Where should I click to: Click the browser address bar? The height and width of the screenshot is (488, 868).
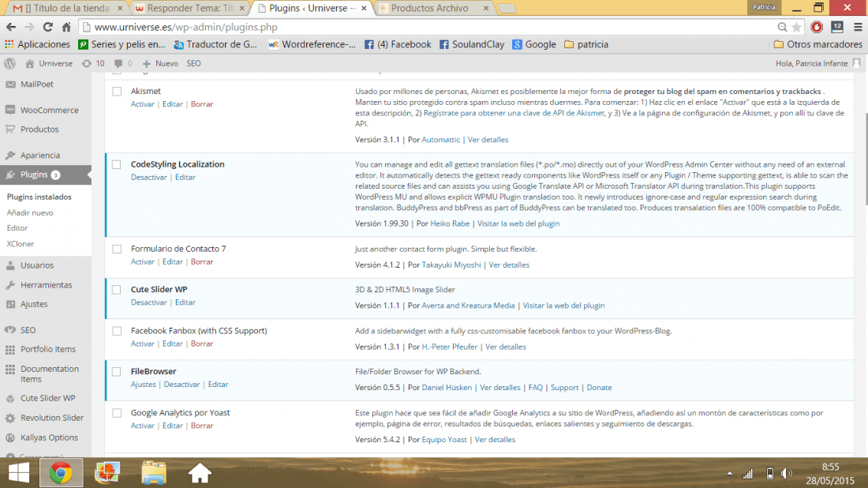(x=432, y=27)
